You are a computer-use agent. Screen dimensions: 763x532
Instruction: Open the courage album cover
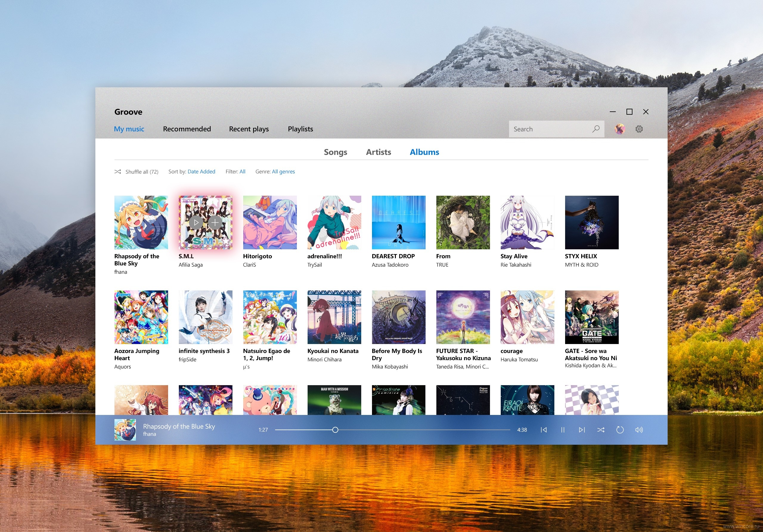point(527,317)
